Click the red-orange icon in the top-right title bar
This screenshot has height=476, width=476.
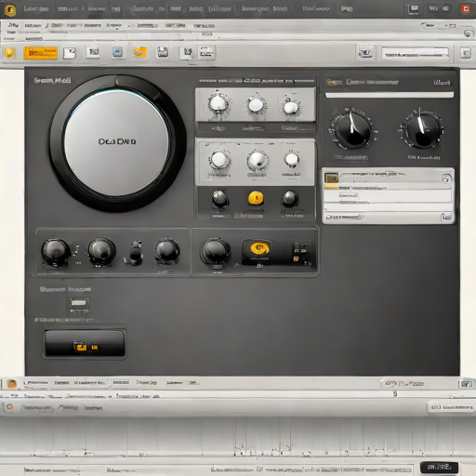(466, 9)
